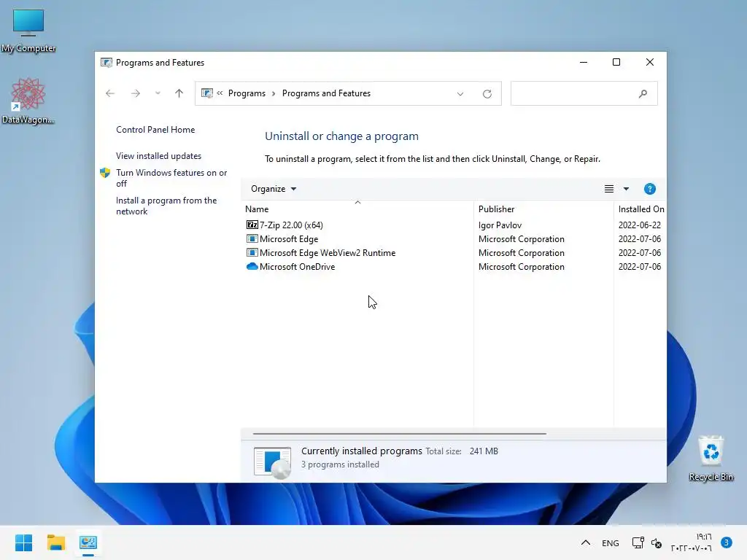Click the horizontal scrollbar of program list
The width and height of the screenshot is (747, 560).
coord(399,434)
